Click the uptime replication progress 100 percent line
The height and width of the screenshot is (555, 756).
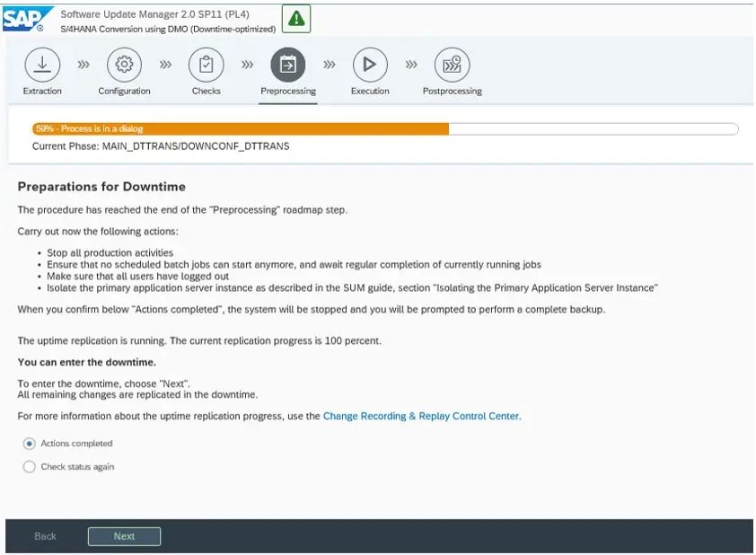[x=199, y=341]
